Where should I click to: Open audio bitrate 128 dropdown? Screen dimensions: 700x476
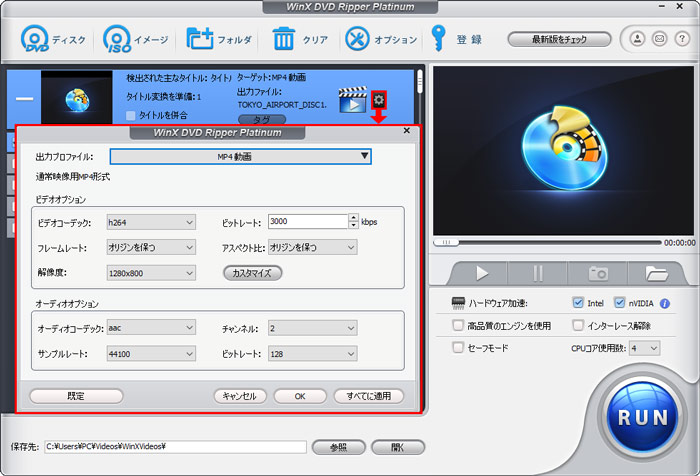[x=312, y=354]
